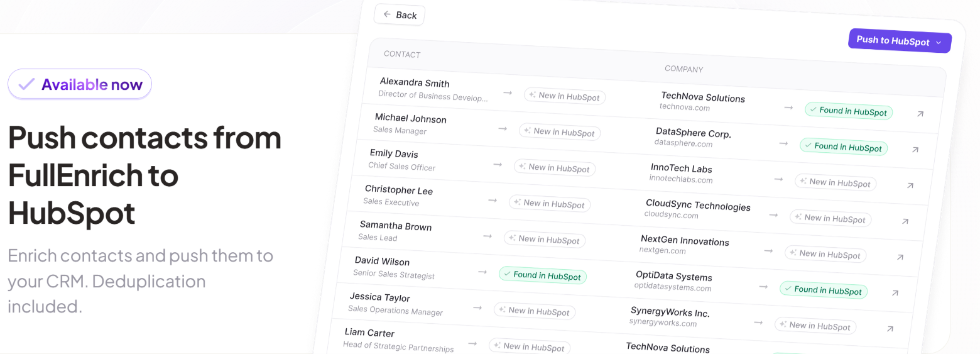The image size is (980, 354).
Task: Click New in HubSpot badge for CloudSync Technologies
Action: point(830,219)
